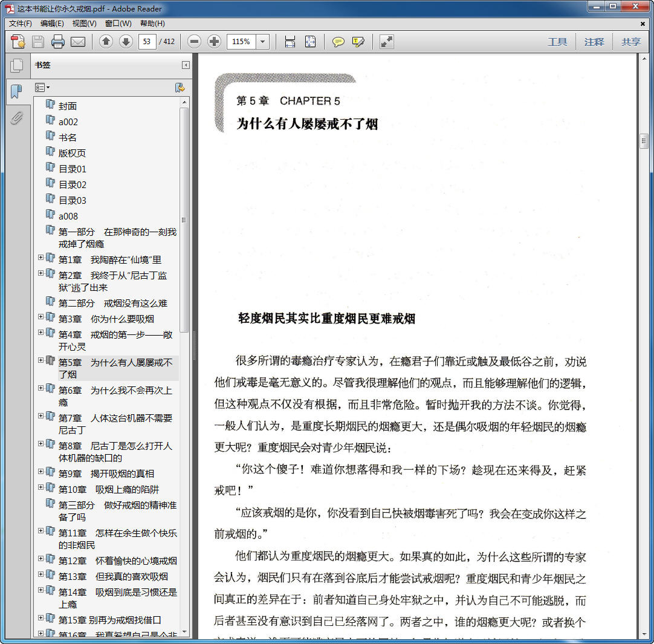Open the 视图(V) menu
Image resolution: width=654 pixels, height=644 pixels.
pyautogui.click(x=84, y=24)
